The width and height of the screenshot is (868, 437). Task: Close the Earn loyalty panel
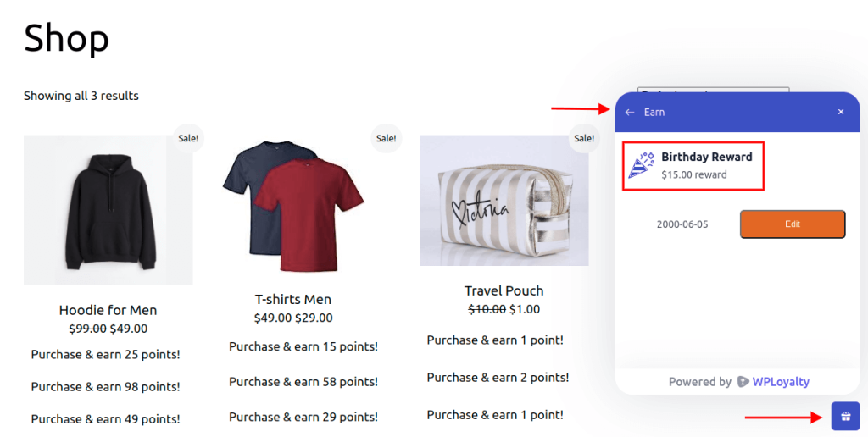click(x=841, y=112)
